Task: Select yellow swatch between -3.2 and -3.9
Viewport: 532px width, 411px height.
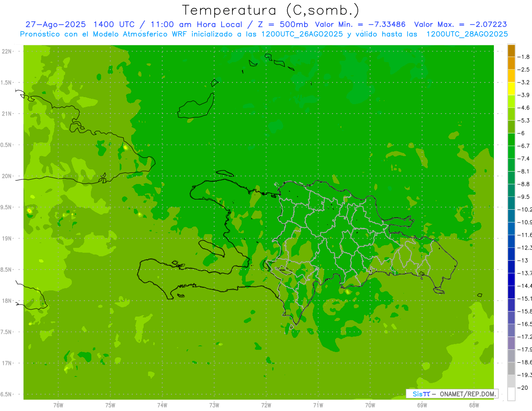Action: click(x=511, y=89)
